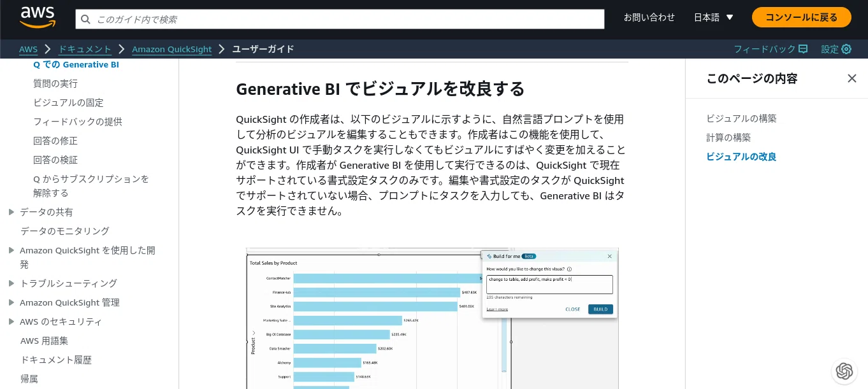Viewport: 868px width, 389px height.
Task: Jump to 計算の構築 section
Action: pos(728,138)
